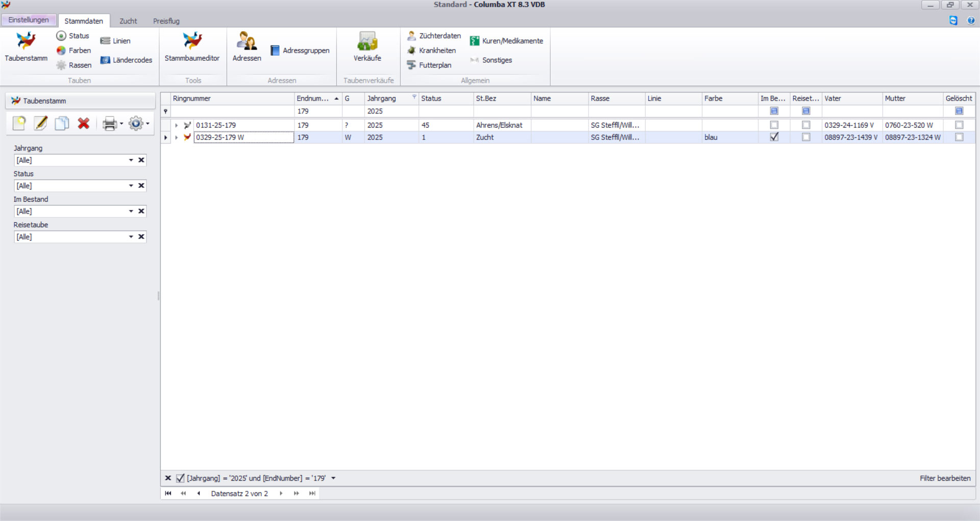980x521 pixels.
Task: Click the pencil edit record icon
Action: coord(40,124)
